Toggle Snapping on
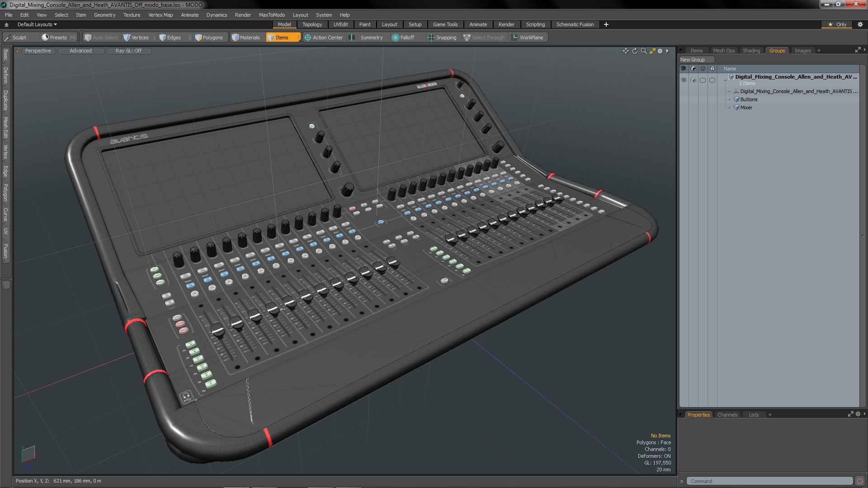Viewport: 868px width, 488px height. pyautogui.click(x=442, y=38)
